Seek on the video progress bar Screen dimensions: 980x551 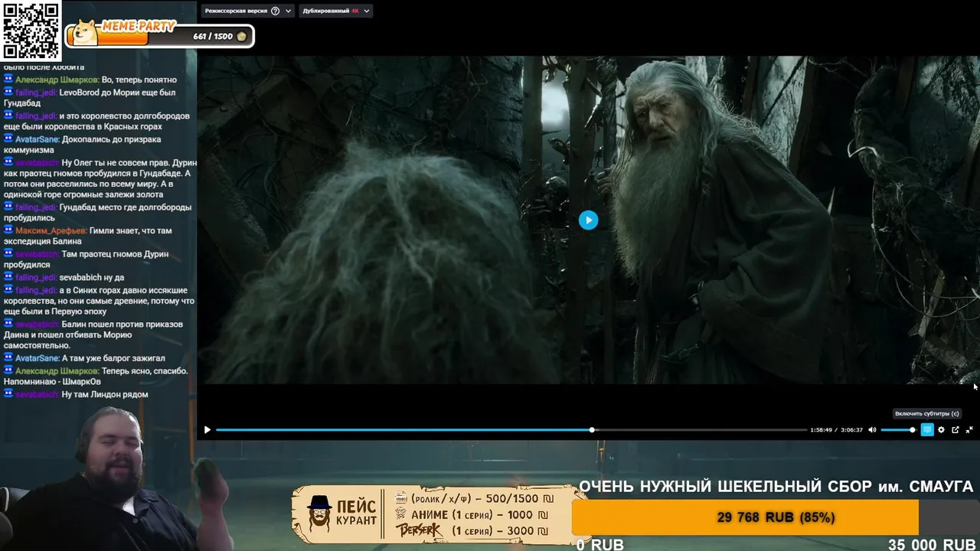(511, 430)
